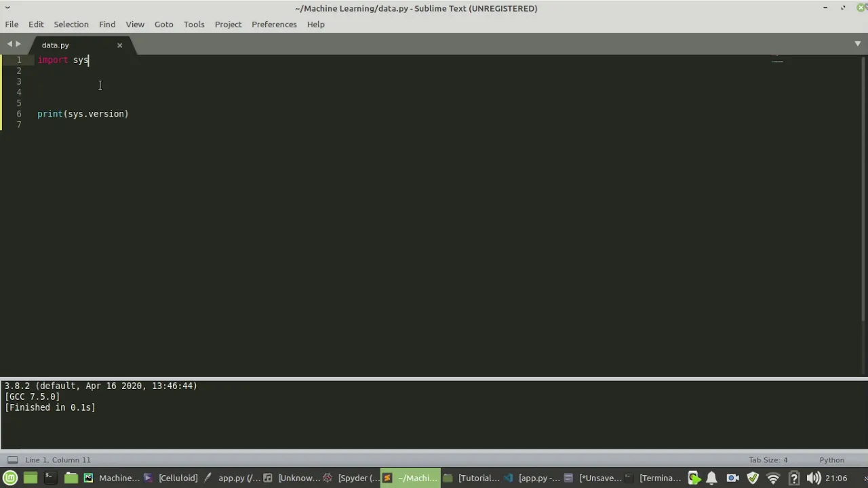Image resolution: width=868 pixels, height=488 pixels.
Task: Click '[Finished in 0.1s]' output text
Action: (50, 407)
